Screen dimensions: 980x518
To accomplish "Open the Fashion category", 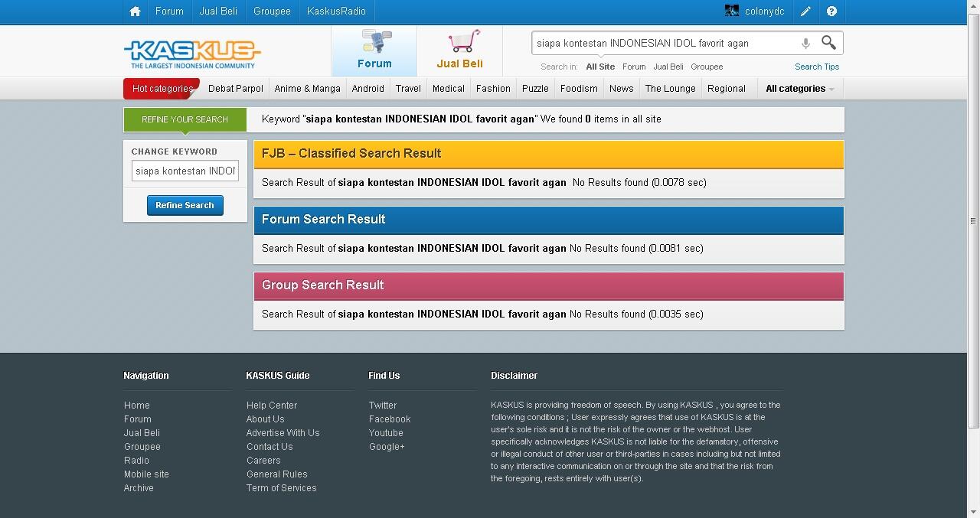I will coord(493,89).
